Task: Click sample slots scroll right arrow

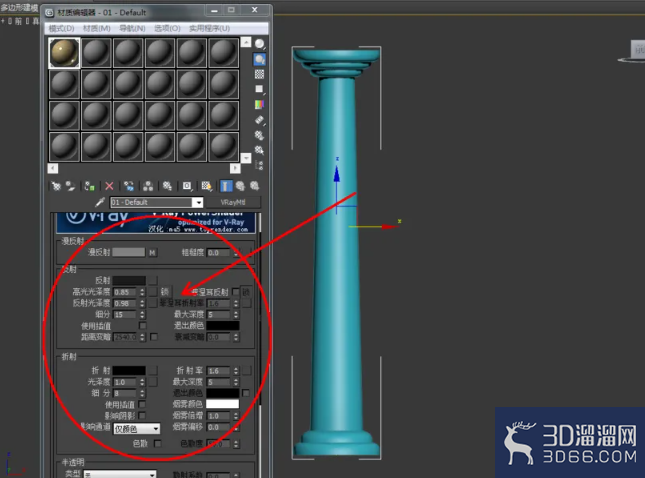Action: tap(235, 168)
